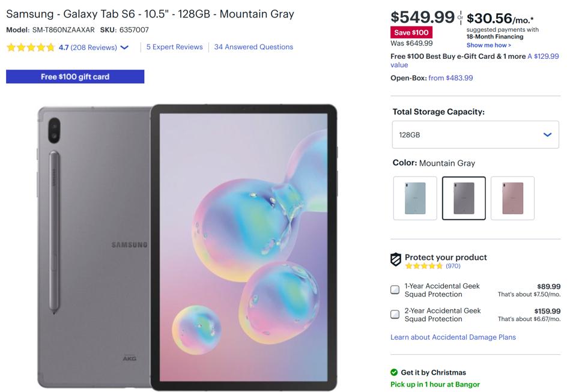
Task: Expand the reviews rating chevron
Action: 125,47
